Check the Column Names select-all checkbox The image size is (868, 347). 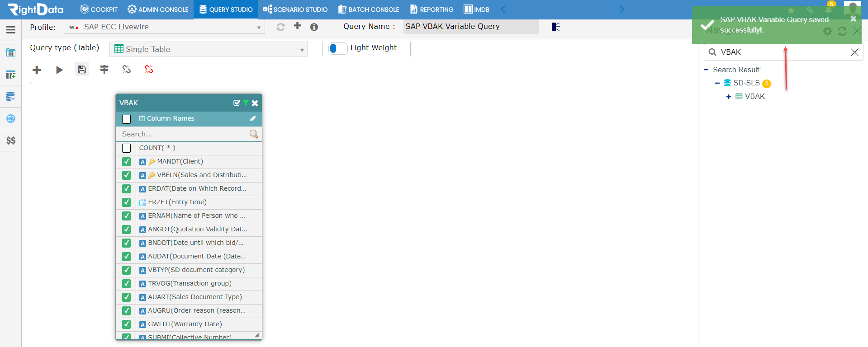(127, 119)
